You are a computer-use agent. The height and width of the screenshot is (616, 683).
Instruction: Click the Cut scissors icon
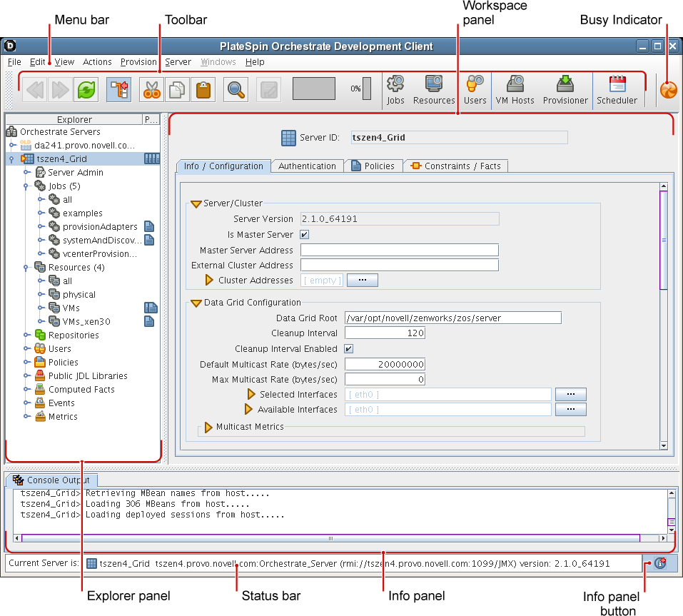151,90
